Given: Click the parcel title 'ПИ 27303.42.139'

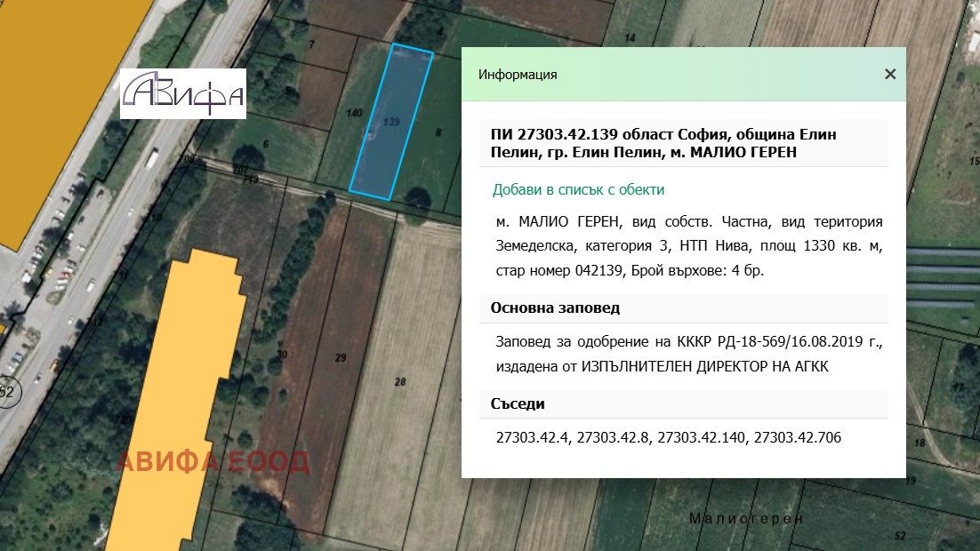Looking at the screenshot, I should [554, 134].
